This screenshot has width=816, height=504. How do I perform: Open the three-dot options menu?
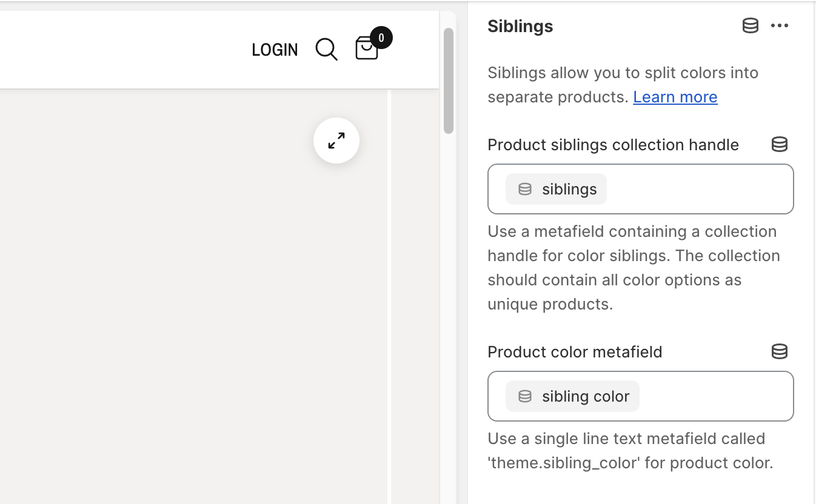click(780, 25)
